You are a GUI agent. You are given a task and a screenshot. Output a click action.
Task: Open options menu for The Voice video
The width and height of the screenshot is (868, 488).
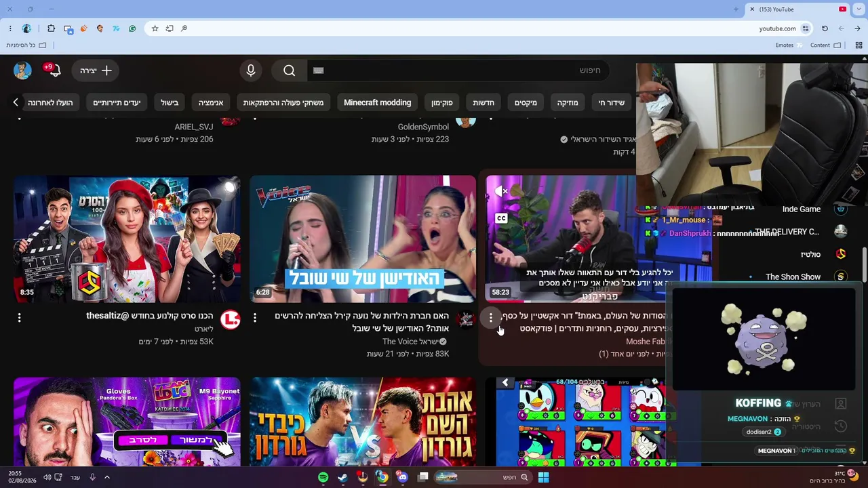pos(255,317)
